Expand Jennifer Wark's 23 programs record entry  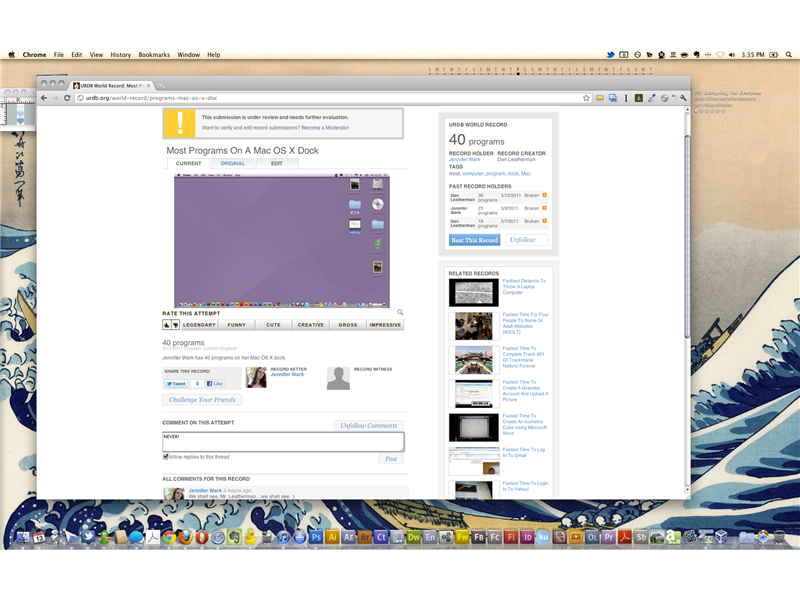coord(545,208)
